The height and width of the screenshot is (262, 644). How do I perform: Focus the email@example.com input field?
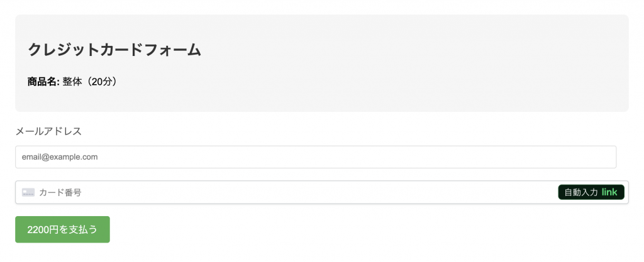click(x=316, y=157)
